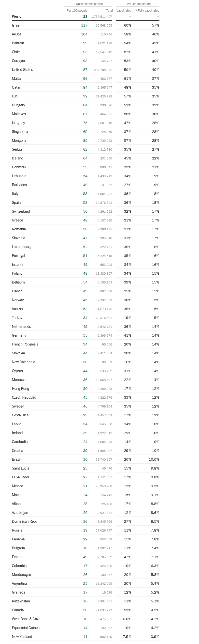
Task: Click New Zealand row name
Action: 22,637
